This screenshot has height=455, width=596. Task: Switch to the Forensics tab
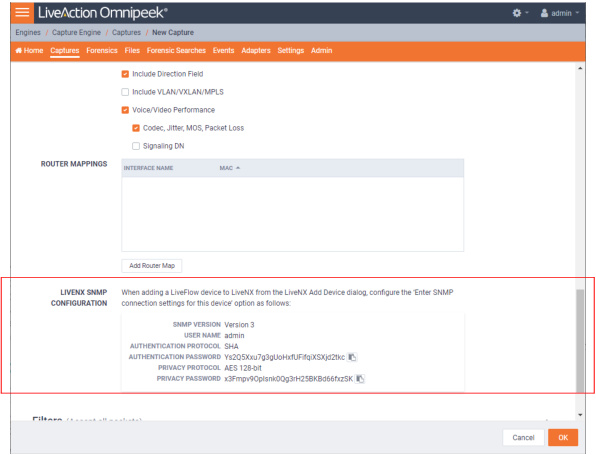(102, 51)
